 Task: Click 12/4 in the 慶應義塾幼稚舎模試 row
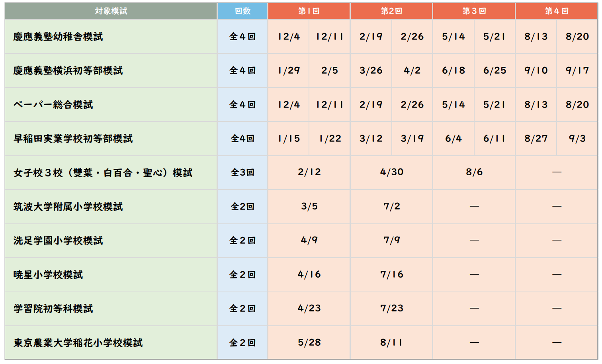pos(289,37)
